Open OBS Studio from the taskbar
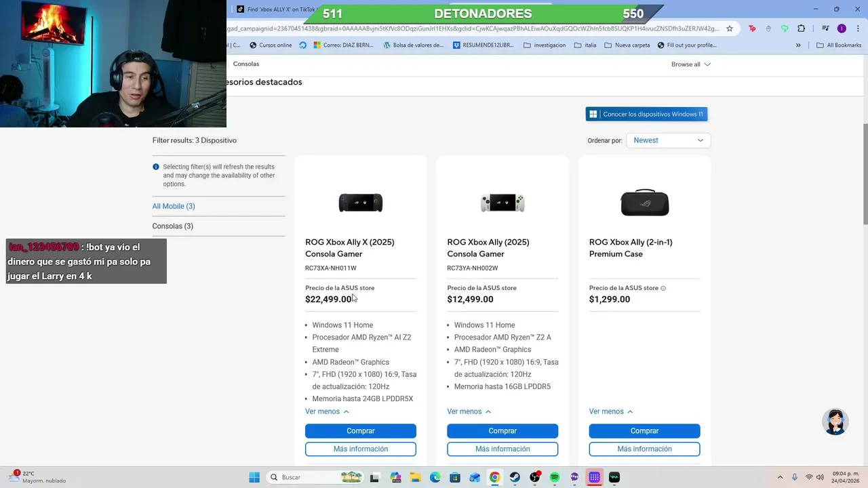868x488 pixels. click(x=535, y=477)
